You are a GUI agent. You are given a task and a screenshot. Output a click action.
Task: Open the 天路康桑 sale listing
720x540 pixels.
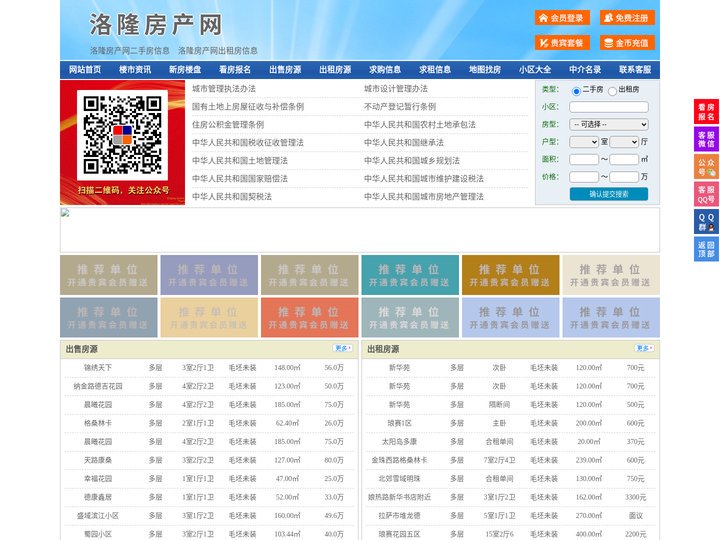98,460
